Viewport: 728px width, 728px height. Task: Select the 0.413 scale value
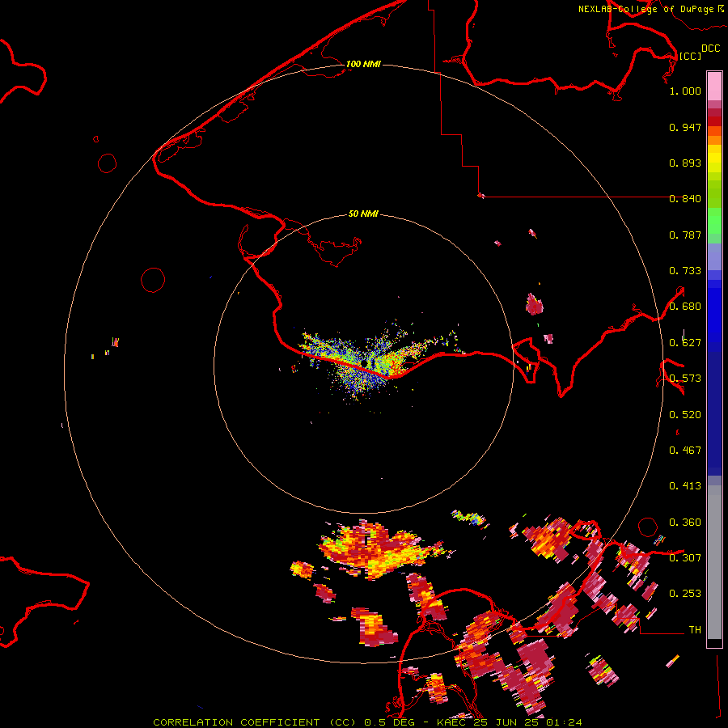[685, 486]
